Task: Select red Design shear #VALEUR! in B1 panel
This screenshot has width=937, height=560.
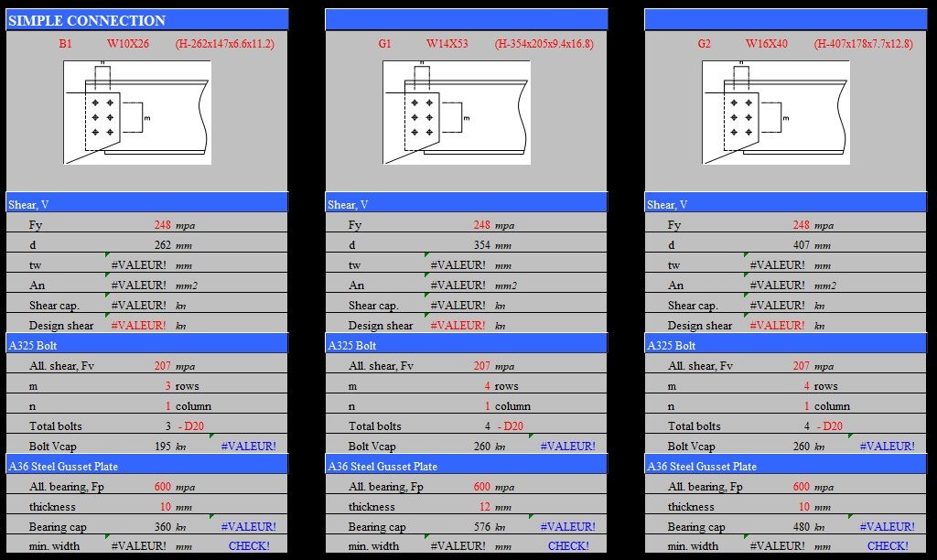Action: 139,326
